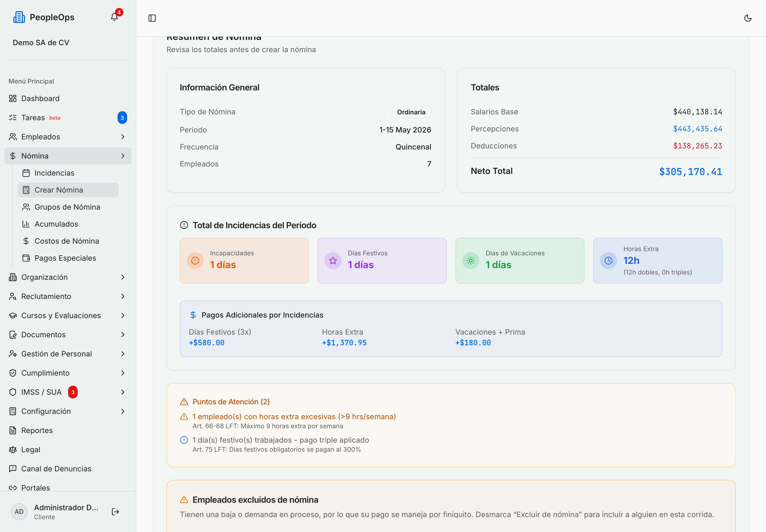Click the PeopleOps logo icon

click(19, 17)
